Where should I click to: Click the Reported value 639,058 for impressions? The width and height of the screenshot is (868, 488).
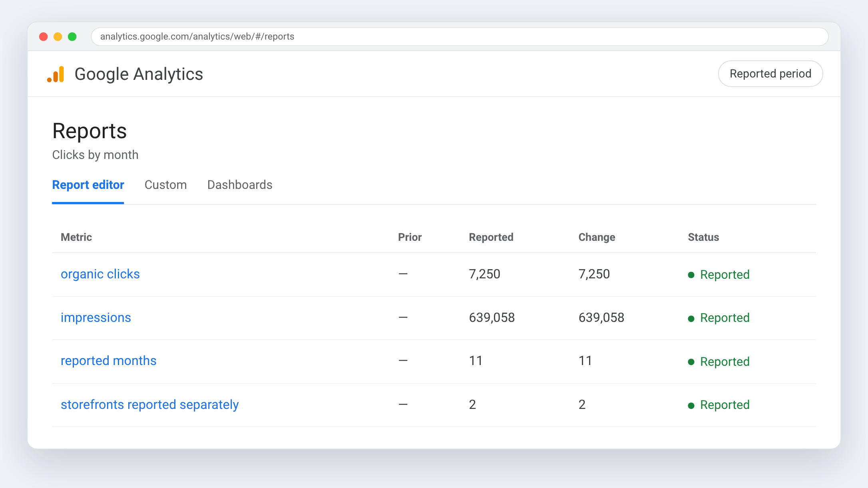pos(492,317)
